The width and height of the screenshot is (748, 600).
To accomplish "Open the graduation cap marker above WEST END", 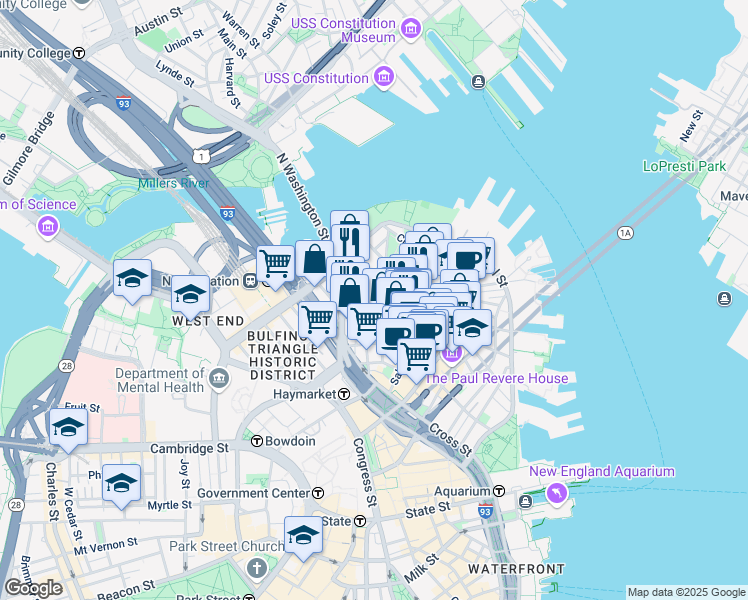I will click(x=190, y=297).
